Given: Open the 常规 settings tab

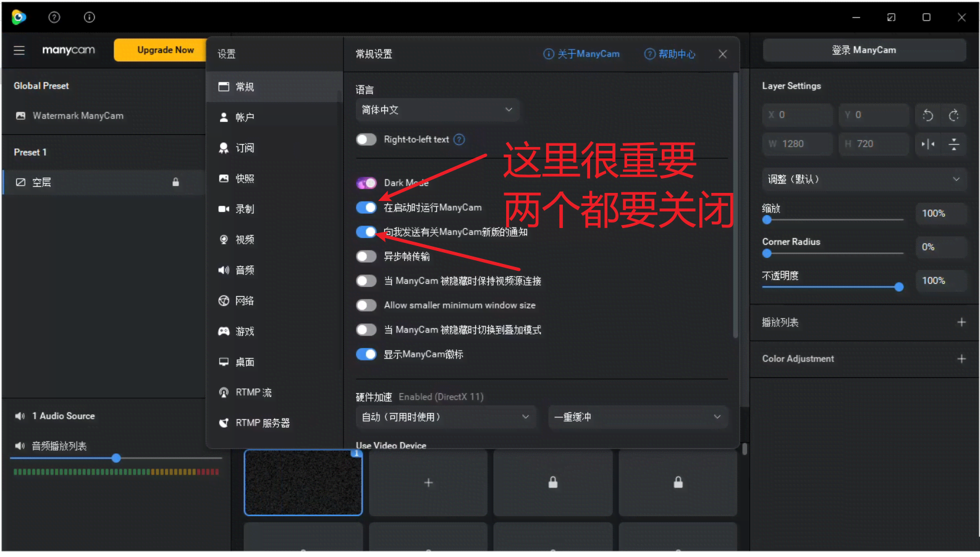Looking at the screenshot, I should (x=274, y=87).
